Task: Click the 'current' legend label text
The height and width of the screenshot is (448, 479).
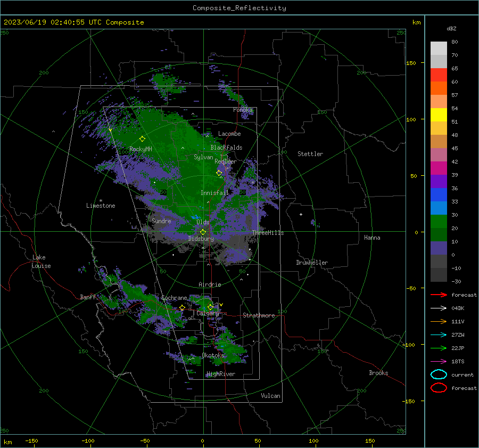Action: click(463, 374)
